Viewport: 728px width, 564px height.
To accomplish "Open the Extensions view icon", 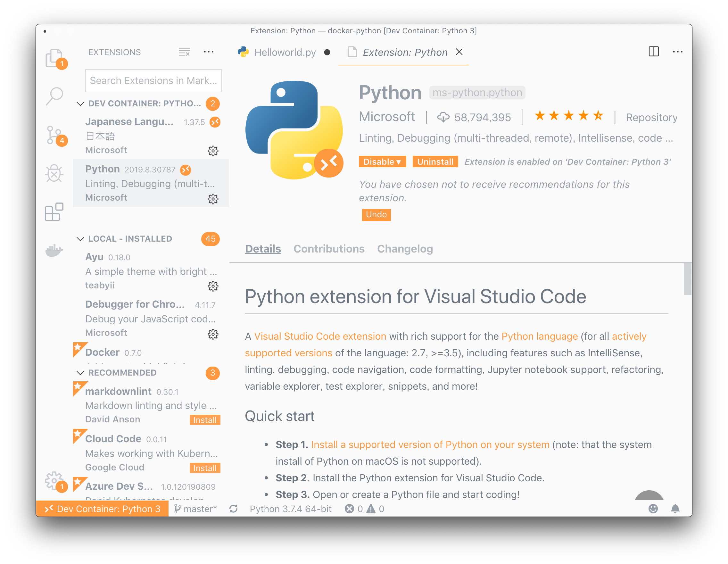I will (x=54, y=212).
